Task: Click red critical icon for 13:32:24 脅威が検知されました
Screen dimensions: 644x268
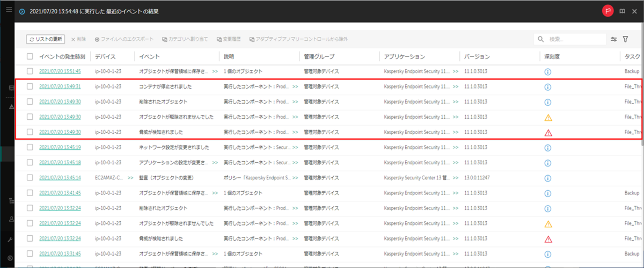Action: 548,238
